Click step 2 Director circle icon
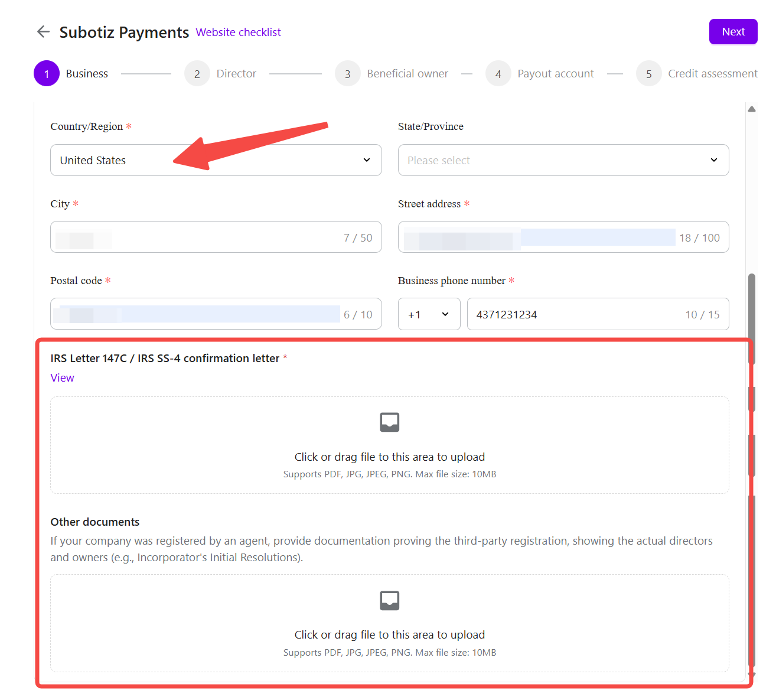This screenshot has height=700, width=776. pos(197,74)
